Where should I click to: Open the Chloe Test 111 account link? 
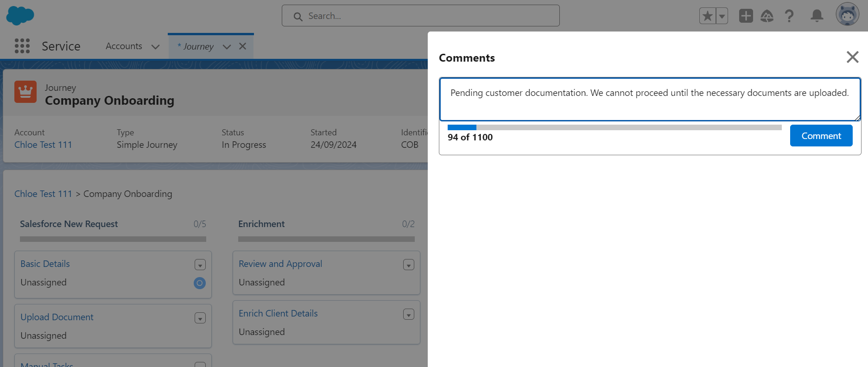(x=43, y=145)
